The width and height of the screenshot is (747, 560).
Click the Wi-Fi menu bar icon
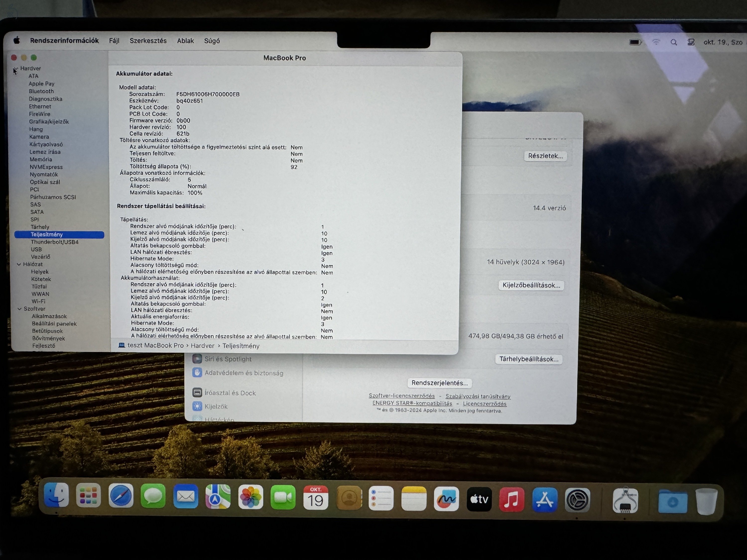[x=656, y=42]
